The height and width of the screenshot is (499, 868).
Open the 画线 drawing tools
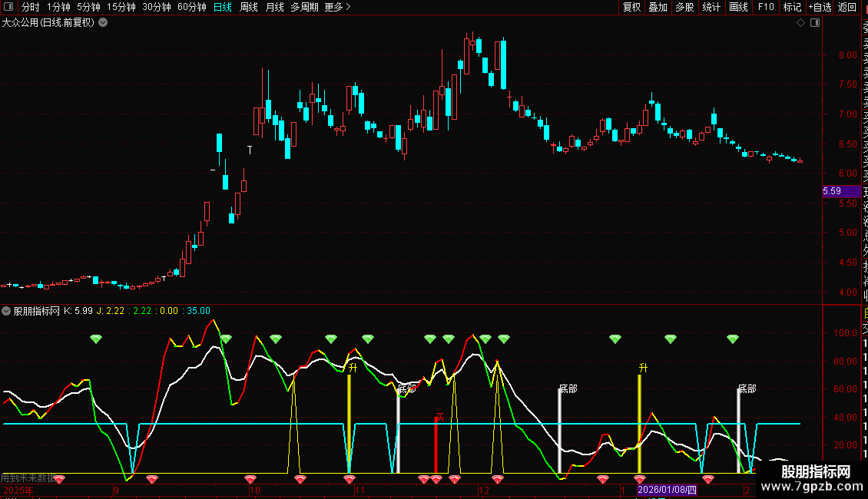click(738, 8)
